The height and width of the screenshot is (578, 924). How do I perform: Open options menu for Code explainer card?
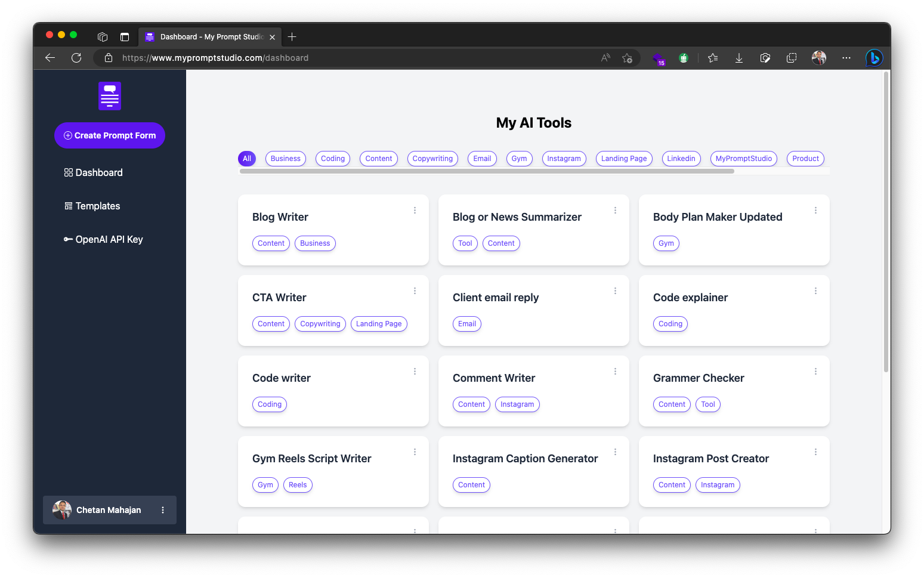pos(816,291)
